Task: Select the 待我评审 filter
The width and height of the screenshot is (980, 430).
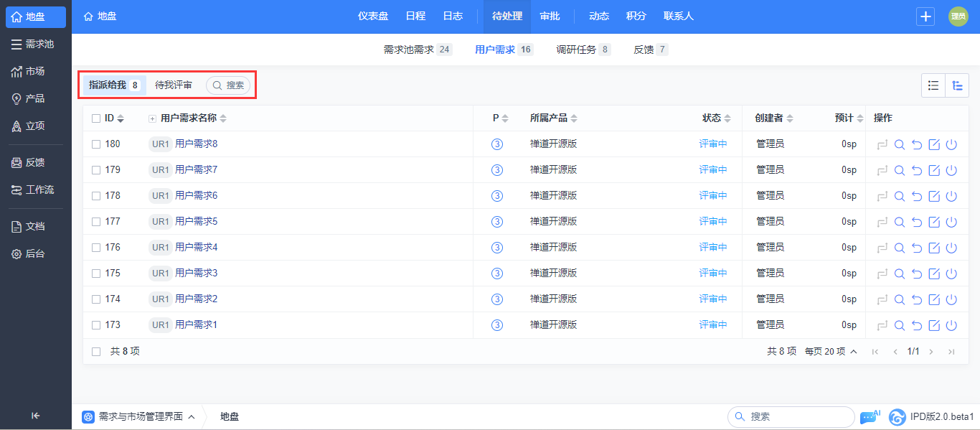Action: [x=174, y=85]
